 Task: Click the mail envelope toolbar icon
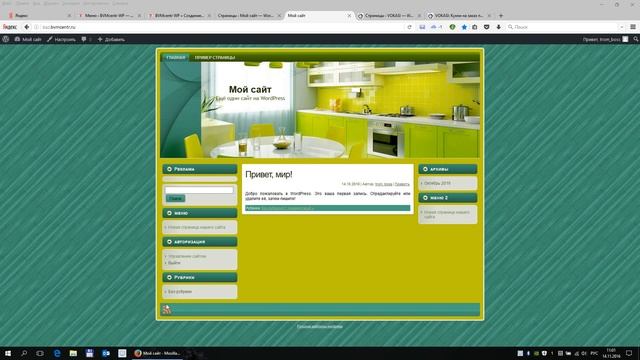422,27
